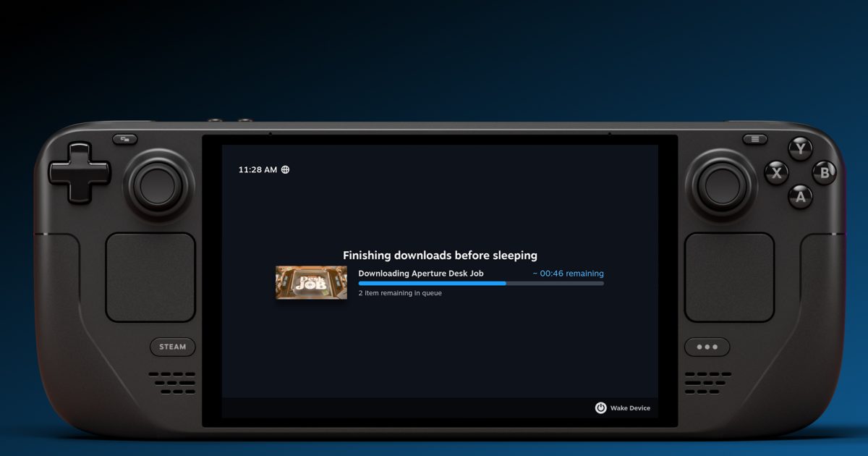Click the STEAM button on the device
The image size is (868, 456).
173,347
